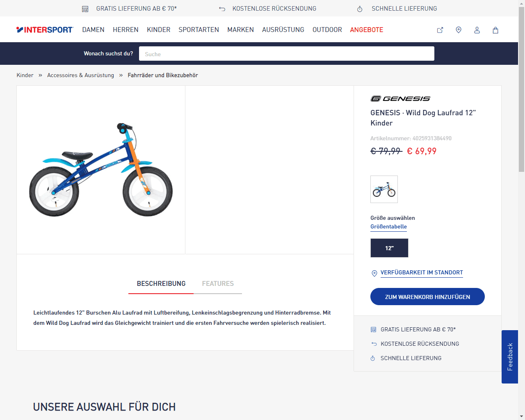Open the Accessoires & Ausrüstung breadcrumb
The width and height of the screenshot is (525, 420).
click(x=80, y=75)
